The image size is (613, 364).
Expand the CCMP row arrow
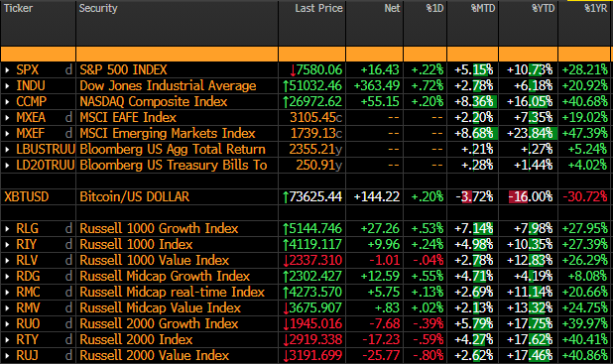[x=7, y=102]
